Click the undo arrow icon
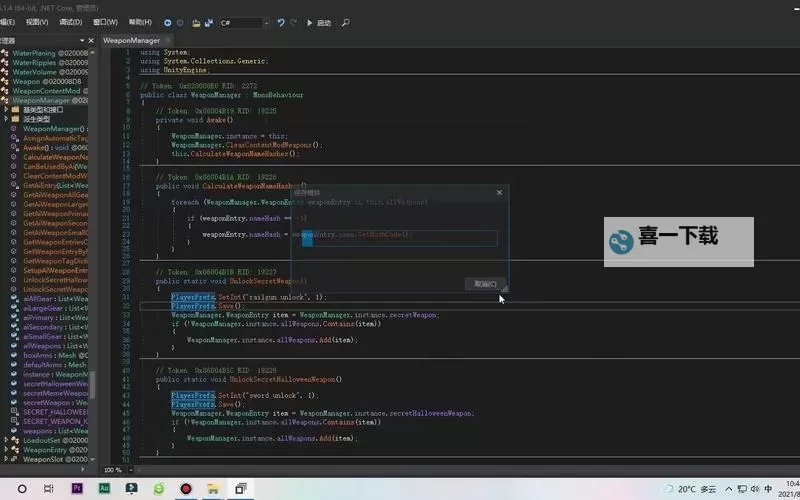Image resolution: width=800 pixels, height=500 pixels. point(281,22)
